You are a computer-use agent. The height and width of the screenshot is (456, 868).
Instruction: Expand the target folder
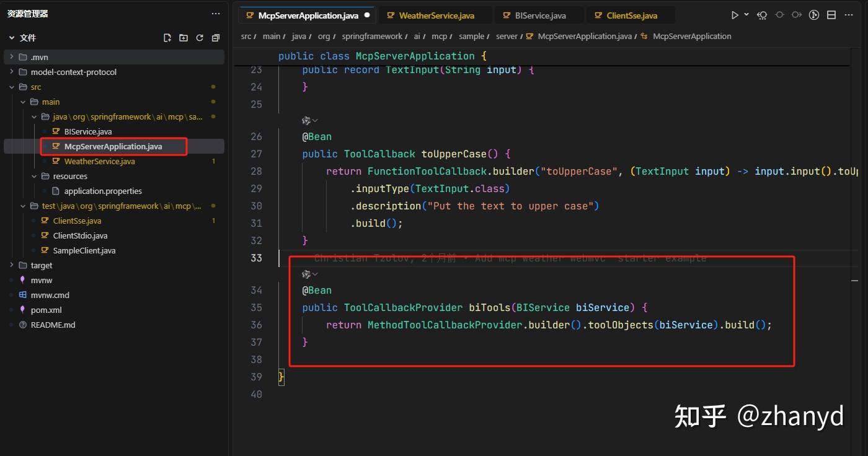(x=41, y=265)
